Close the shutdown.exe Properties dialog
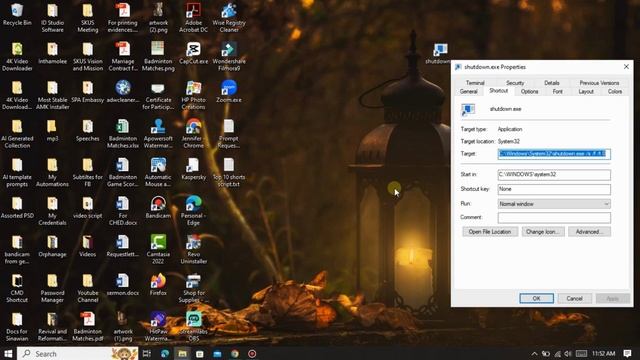 tap(626, 67)
